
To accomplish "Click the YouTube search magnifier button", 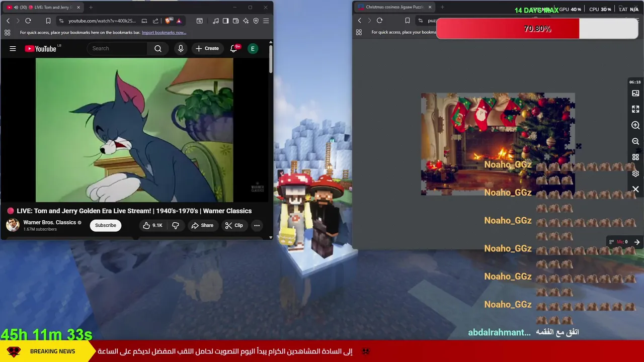I will pyautogui.click(x=158, y=49).
